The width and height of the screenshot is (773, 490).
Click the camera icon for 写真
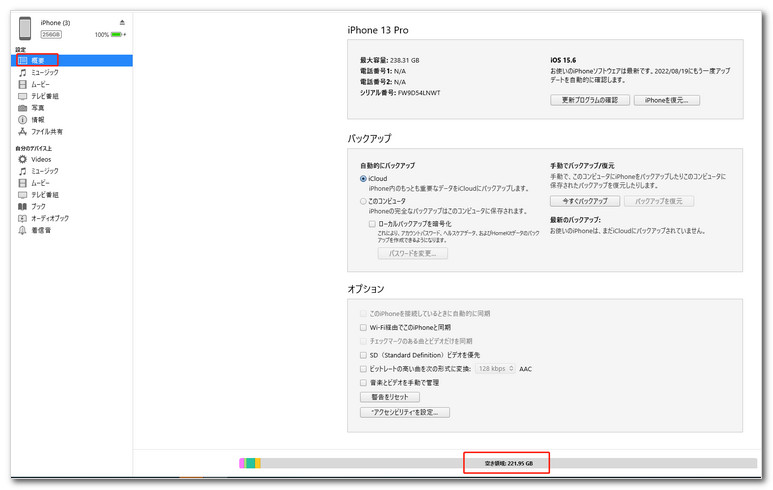(x=22, y=108)
